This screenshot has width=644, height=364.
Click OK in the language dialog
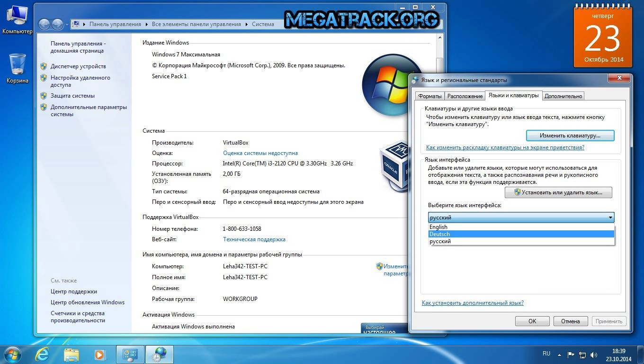click(532, 321)
